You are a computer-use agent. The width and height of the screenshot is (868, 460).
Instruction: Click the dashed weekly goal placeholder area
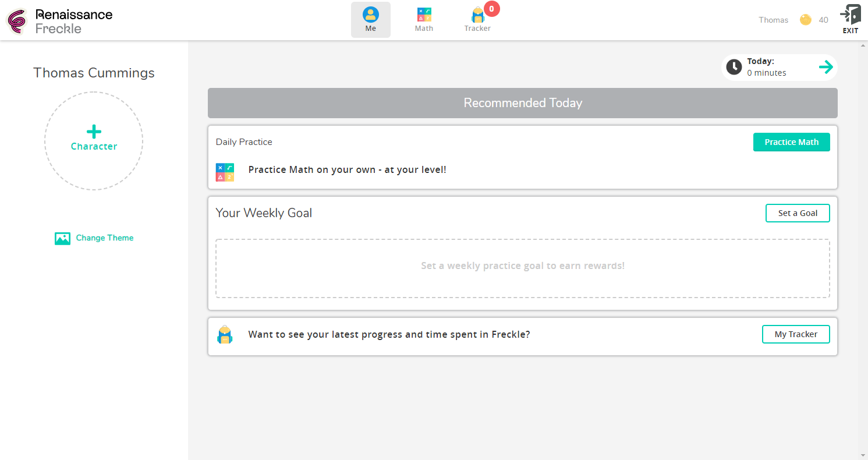click(x=523, y=268)
